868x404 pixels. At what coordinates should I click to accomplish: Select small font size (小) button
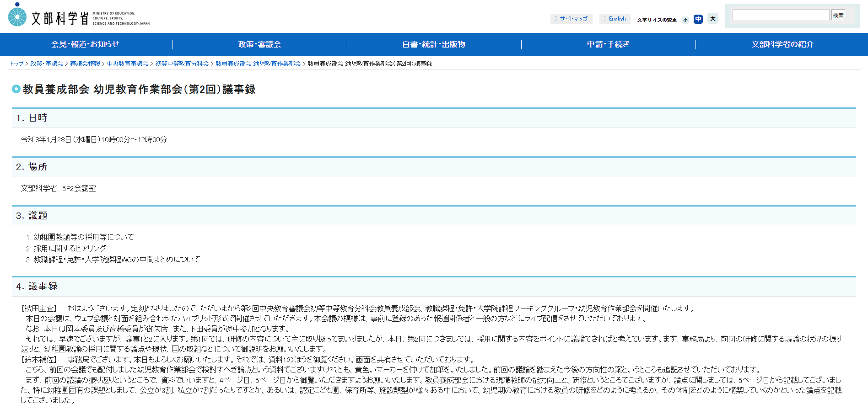coord(685,20)
